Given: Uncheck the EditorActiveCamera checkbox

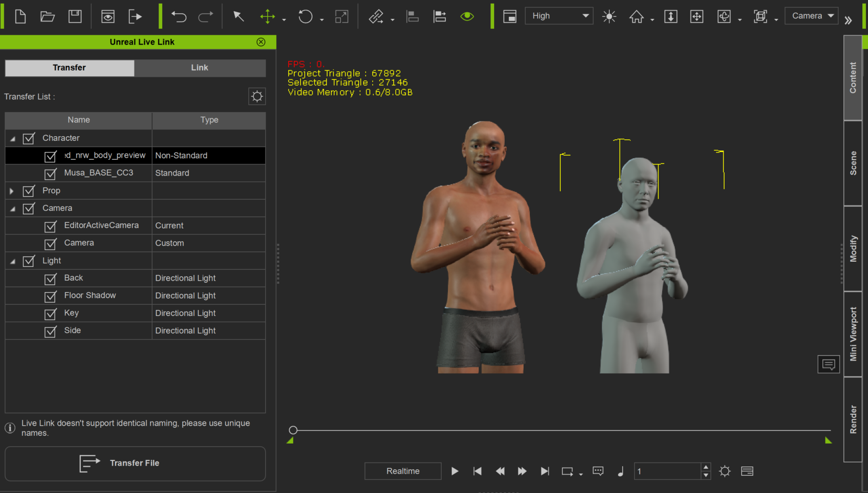Looking at the screenshot, I should 50,226.
